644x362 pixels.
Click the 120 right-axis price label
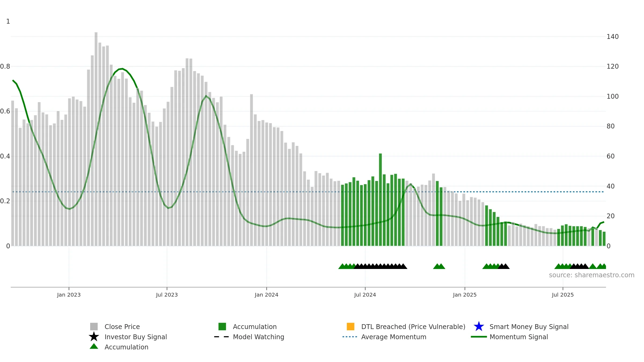pos(613,67)
